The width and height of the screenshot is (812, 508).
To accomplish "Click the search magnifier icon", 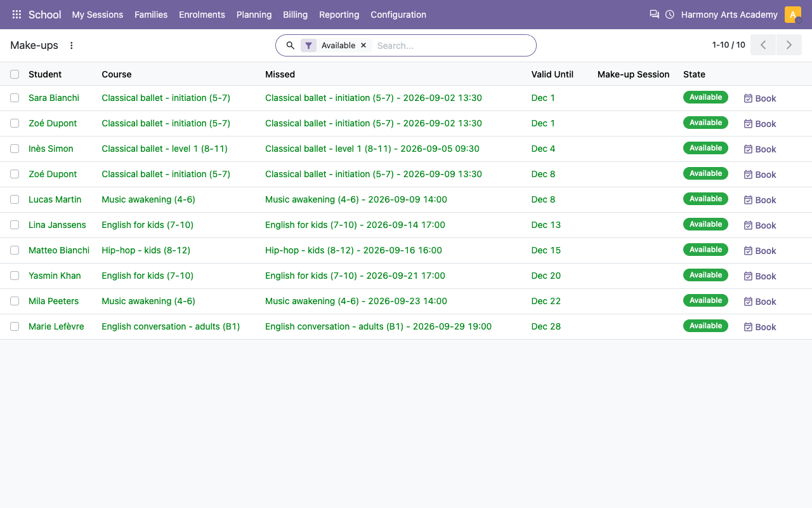I will pyautogui.click(x=291, y=46).
